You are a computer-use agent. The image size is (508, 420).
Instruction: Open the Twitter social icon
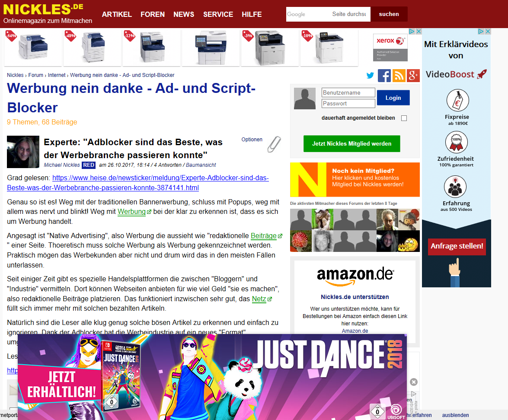click(370, 76)
